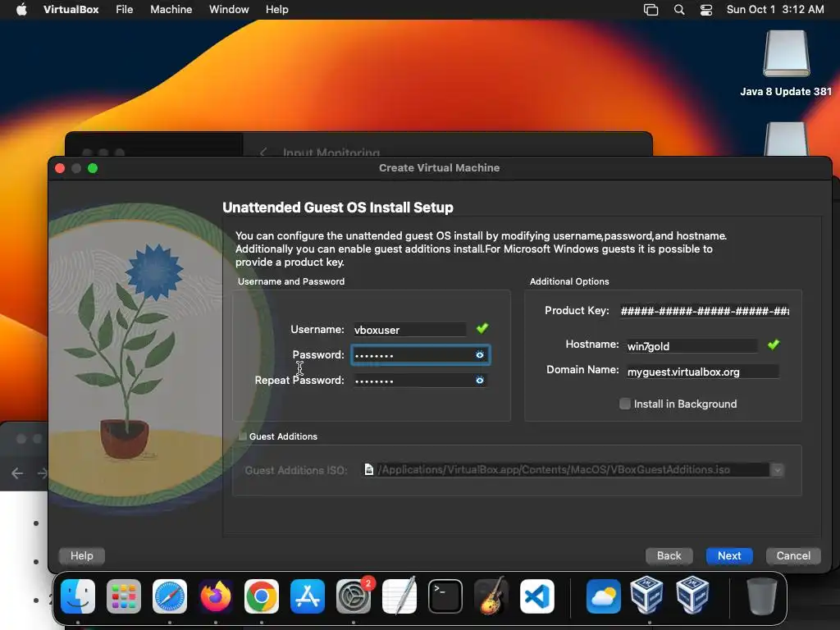This screenshot has width=840, height=630.
Task: Open the Help menu in menu bar
Action: pos(277,10)
